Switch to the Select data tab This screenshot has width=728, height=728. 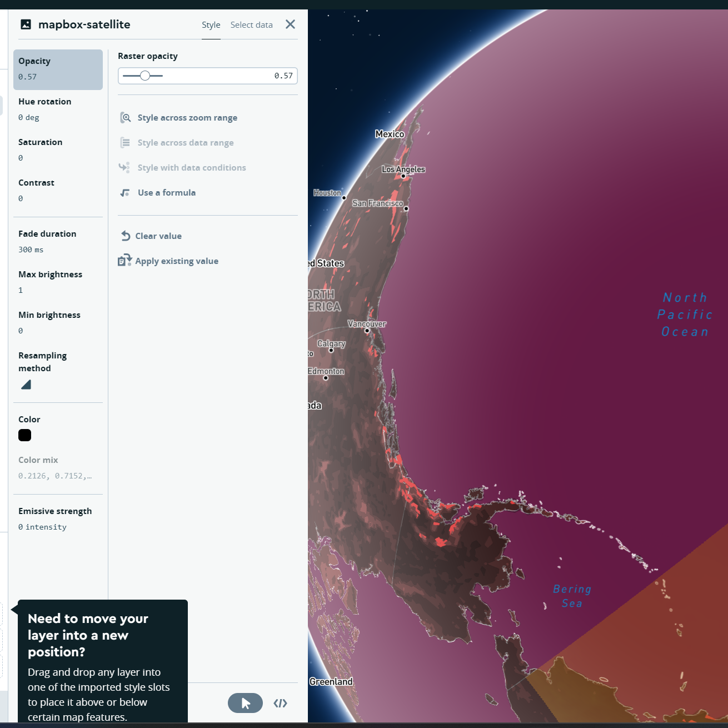point(251,24)
